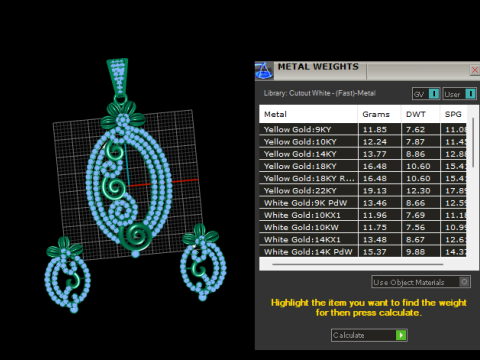Select White Gold:14K PdW row
The width and height of the screenshot is (480, 360).
click(363, 252)
